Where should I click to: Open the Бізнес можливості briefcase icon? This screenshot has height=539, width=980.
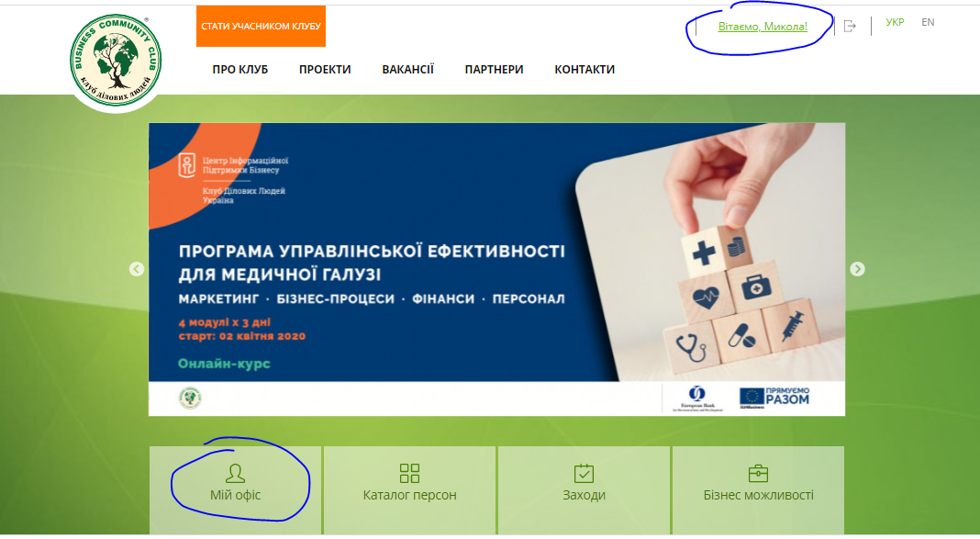758,473
